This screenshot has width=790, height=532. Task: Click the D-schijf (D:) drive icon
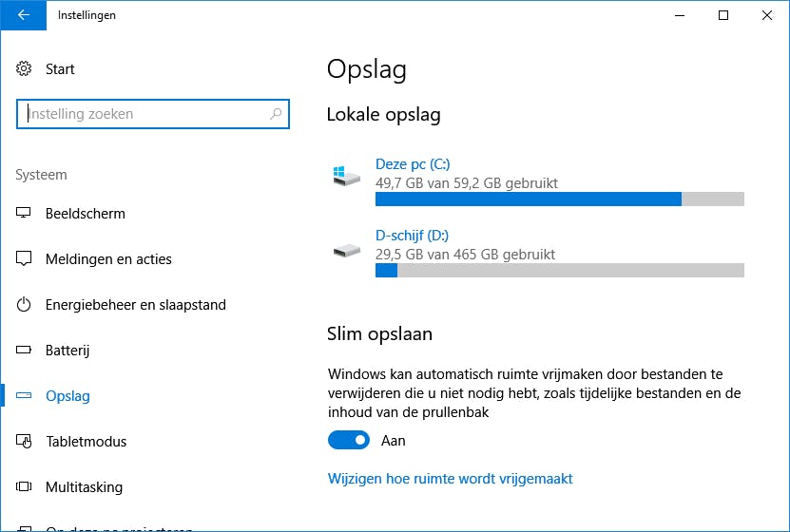pyautogui.click(x=346, y=251)
